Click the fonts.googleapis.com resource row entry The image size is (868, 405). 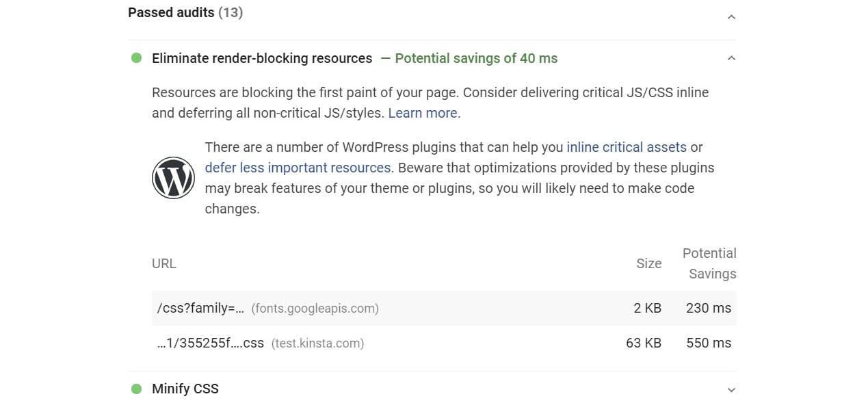[315, 308]
